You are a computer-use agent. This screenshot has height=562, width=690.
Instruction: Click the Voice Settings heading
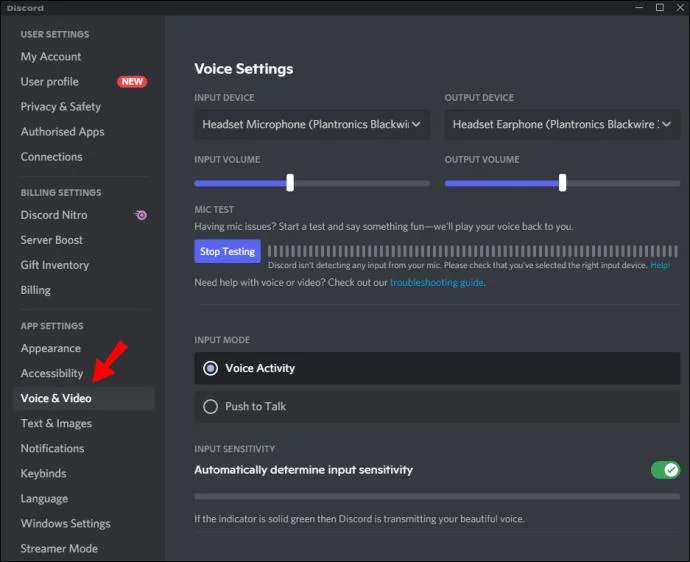coord(244,69)
